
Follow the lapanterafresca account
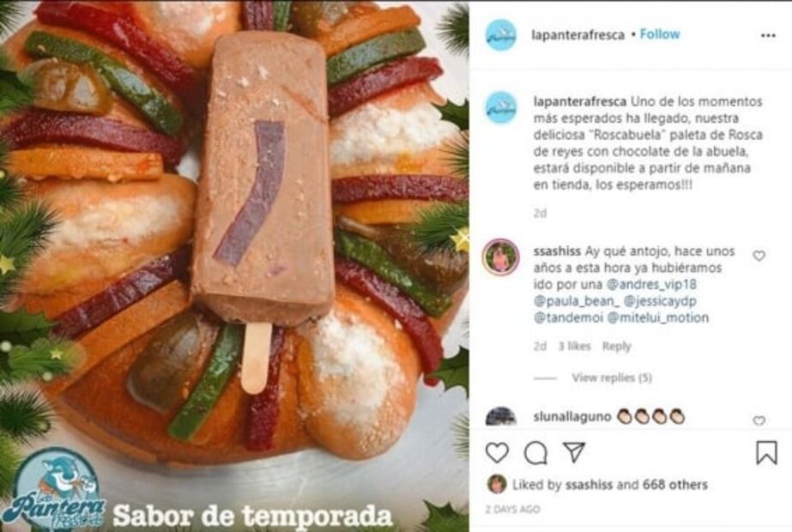660,34
